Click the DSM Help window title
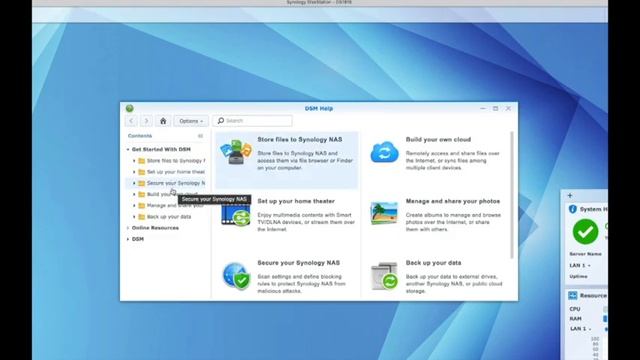This screenshot has height=360, width=640. point(319,109)
